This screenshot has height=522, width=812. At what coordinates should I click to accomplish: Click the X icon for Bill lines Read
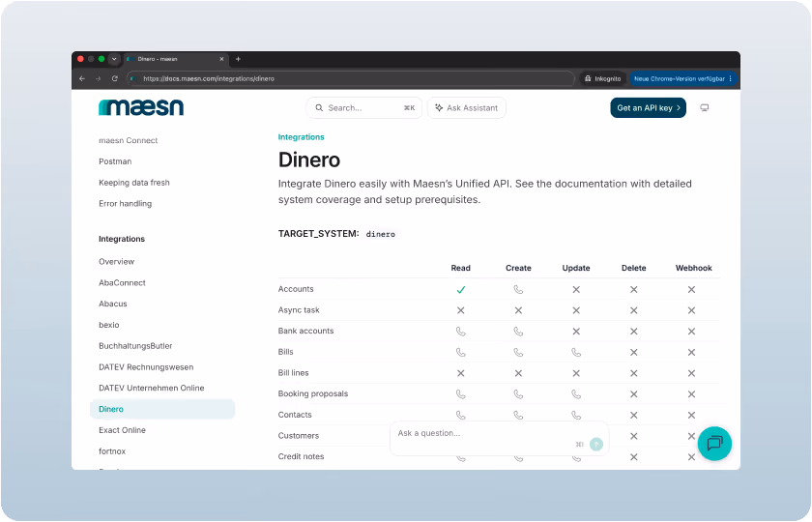(x=461, y=373)
